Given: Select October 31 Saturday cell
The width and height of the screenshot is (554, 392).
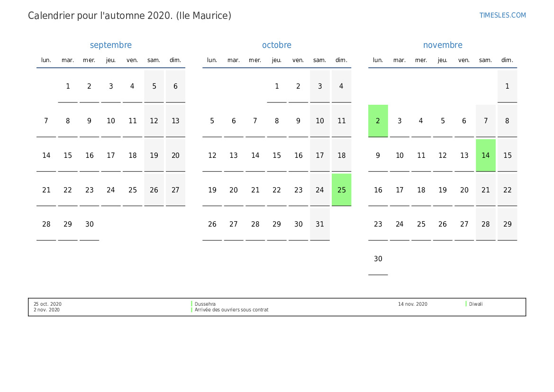Looking at the screenshot, I should 320,224.
